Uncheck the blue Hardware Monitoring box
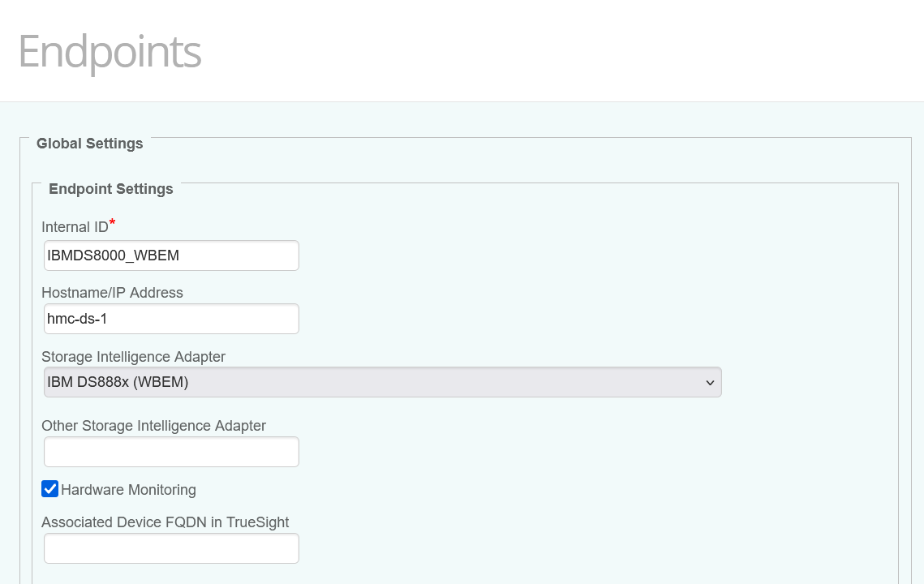This screenshot has height=584, width=924. tap(50, 488)
